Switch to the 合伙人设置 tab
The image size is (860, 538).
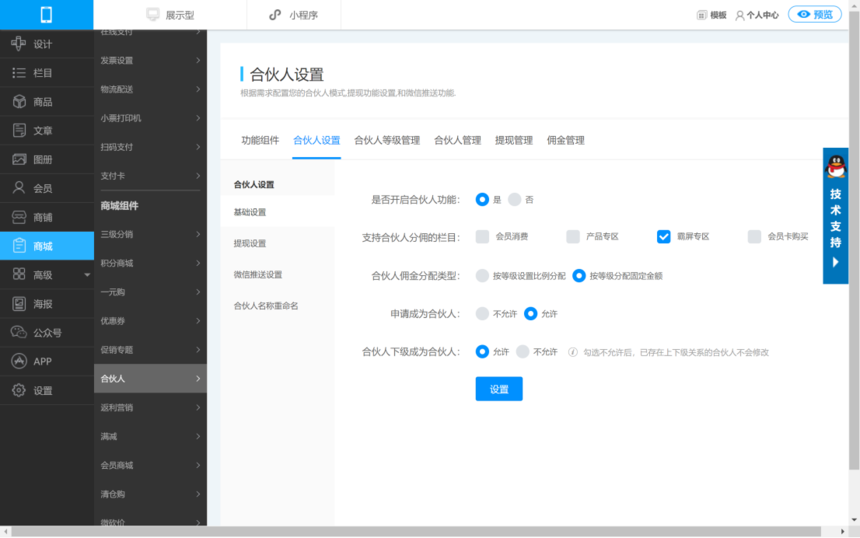316,140
